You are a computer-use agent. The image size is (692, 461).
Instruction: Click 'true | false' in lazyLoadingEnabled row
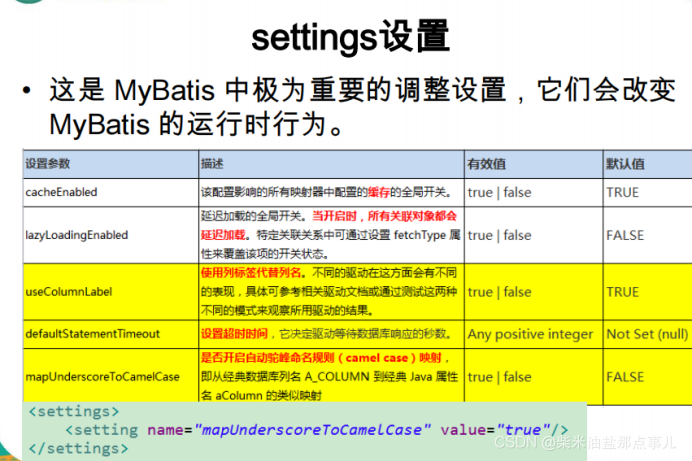(499, 235)
